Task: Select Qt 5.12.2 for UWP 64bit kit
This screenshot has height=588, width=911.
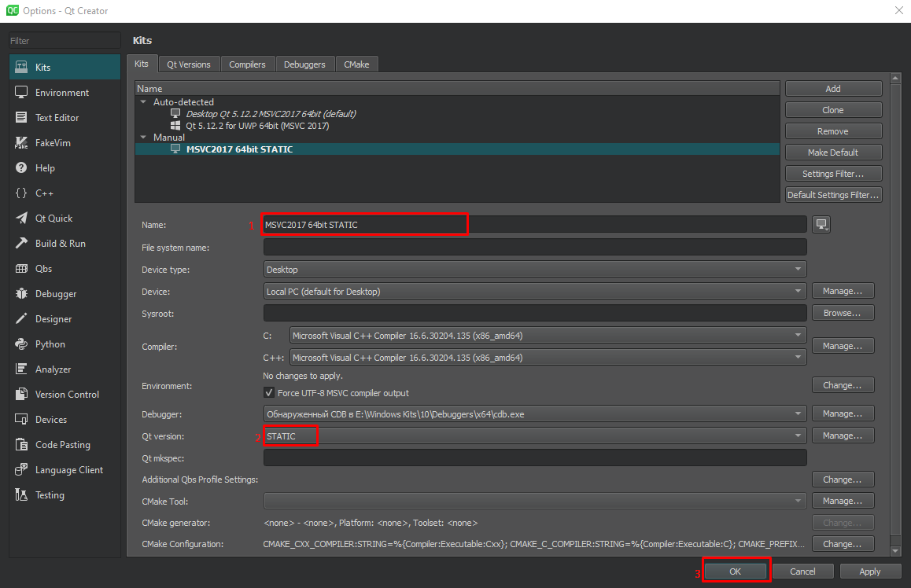Action: pos(257,125)
